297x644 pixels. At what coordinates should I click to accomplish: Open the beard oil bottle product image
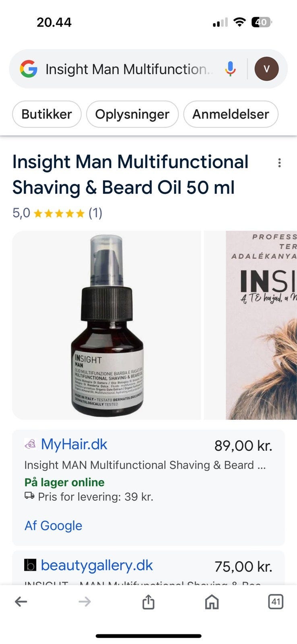point(107,325)
